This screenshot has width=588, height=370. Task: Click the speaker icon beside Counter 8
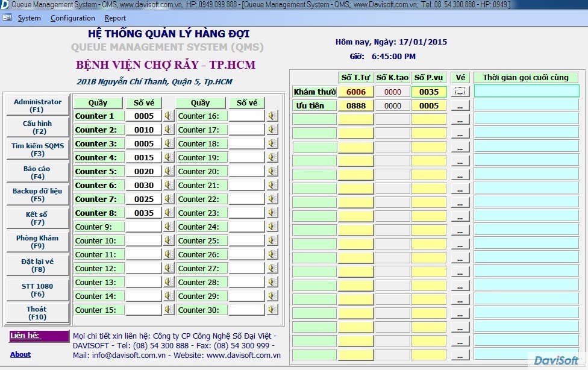[168, 213]
